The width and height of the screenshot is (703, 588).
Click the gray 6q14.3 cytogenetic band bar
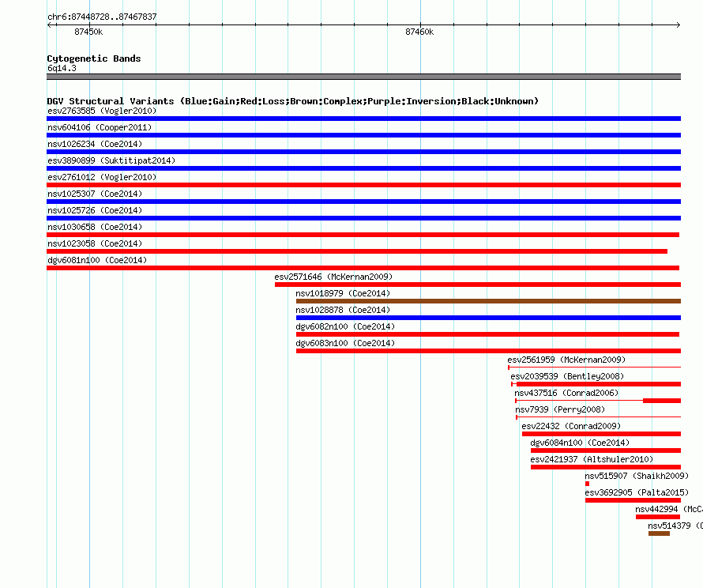point(363,77)
